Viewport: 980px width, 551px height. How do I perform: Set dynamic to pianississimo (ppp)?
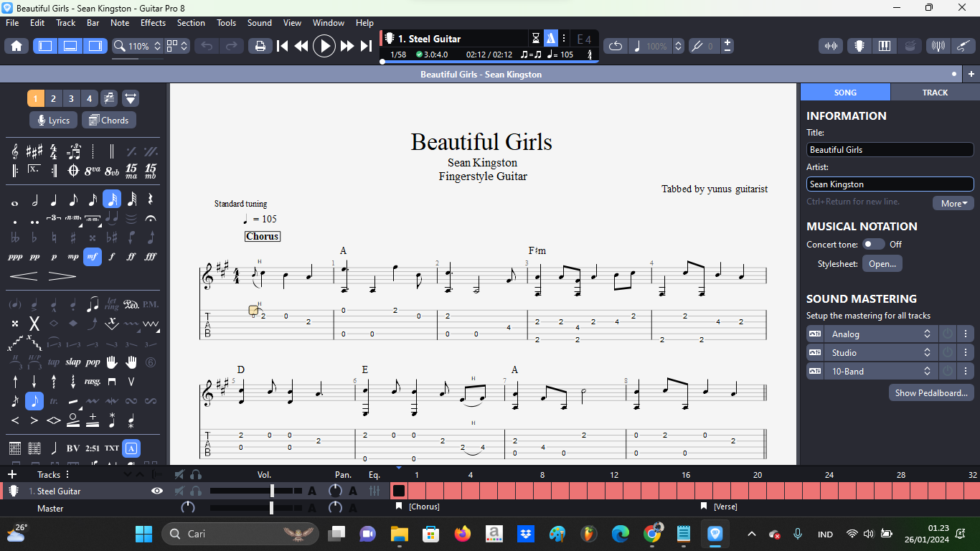(x=15, y=256)
